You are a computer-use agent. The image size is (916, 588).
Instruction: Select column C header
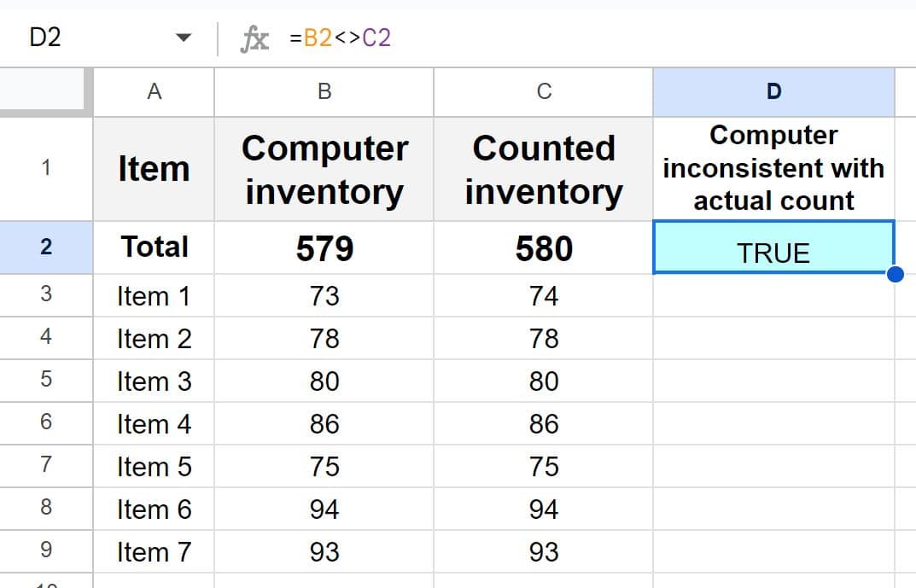(x=544, y=91)
